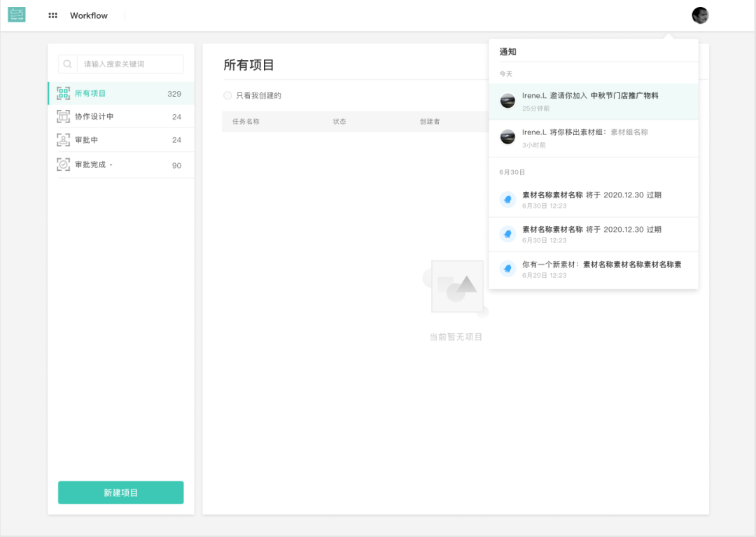Click the 所有项目 page heading
The width and height of the screenshot is (756, 537).
(x=248, y=65)
